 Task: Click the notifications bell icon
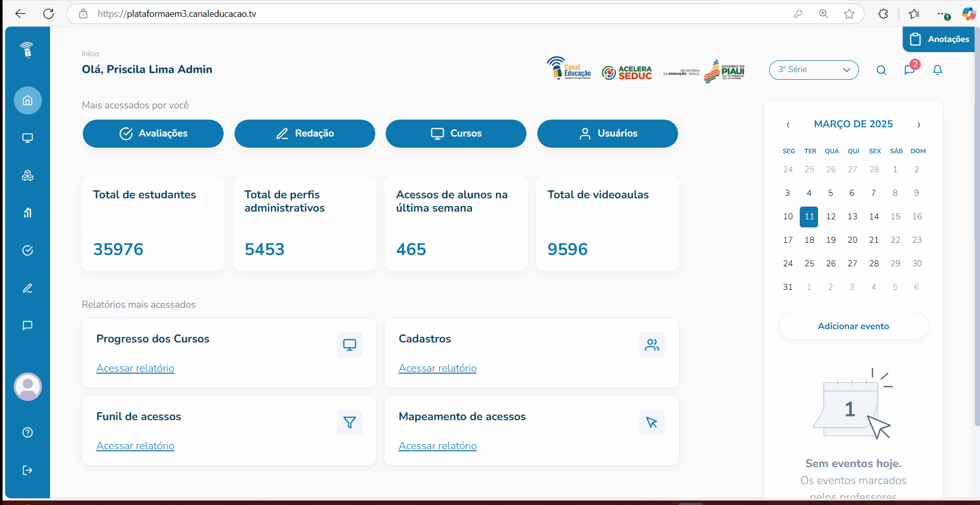pos(937,70)
